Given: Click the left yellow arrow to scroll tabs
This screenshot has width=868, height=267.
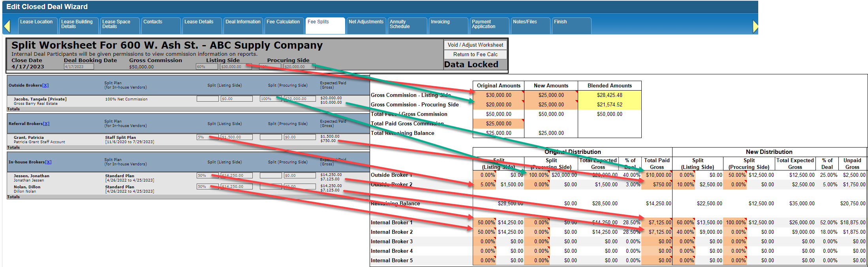Looking at the screenshot, I should (x=7, y=27).
